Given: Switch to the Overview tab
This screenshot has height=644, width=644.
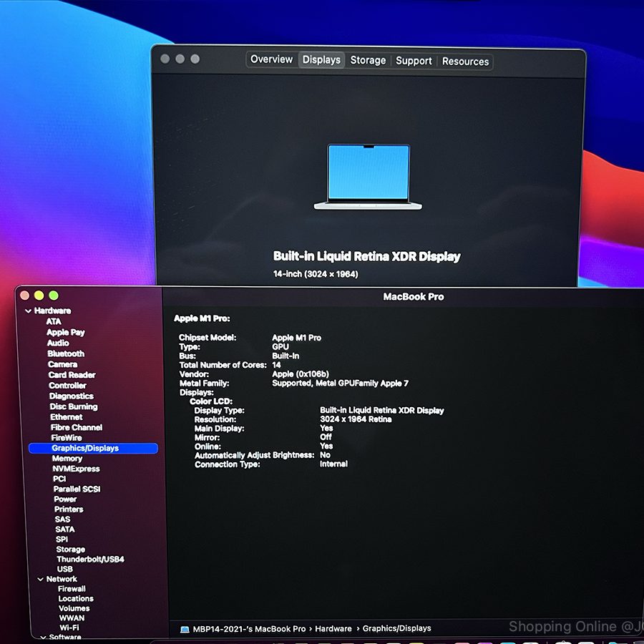Looking at the screenshot, I should 271,59.
